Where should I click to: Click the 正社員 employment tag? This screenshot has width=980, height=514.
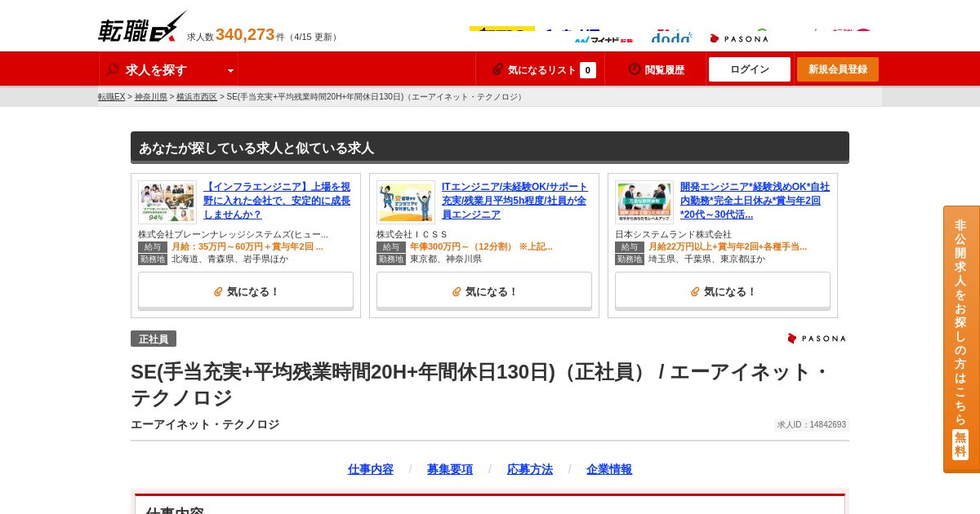point(154,339)
